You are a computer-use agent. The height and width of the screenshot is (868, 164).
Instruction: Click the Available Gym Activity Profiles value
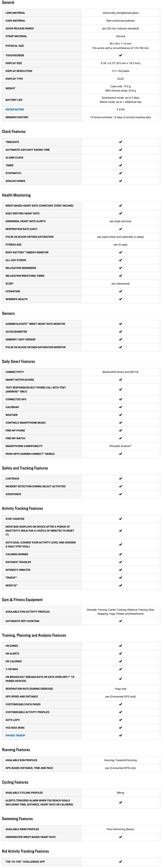click(x=121, y=612)
